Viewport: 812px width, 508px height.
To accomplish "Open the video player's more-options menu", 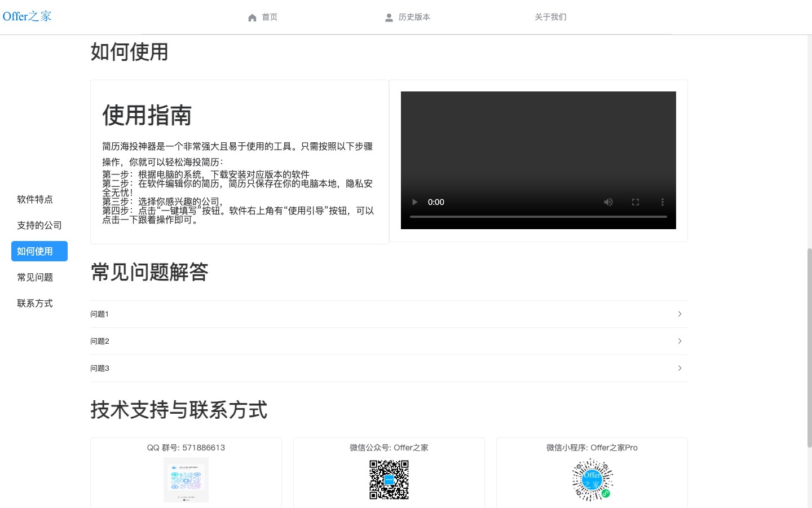I will (663, 202).
